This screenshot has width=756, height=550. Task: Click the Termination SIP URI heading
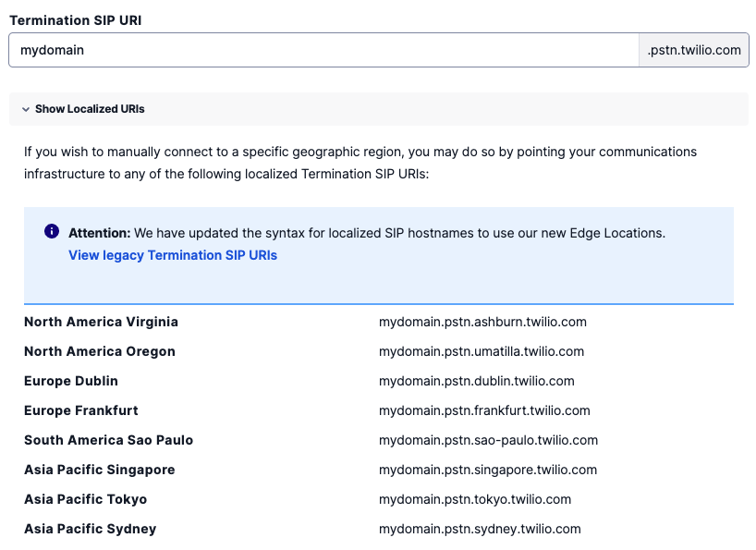coord(75,20)
